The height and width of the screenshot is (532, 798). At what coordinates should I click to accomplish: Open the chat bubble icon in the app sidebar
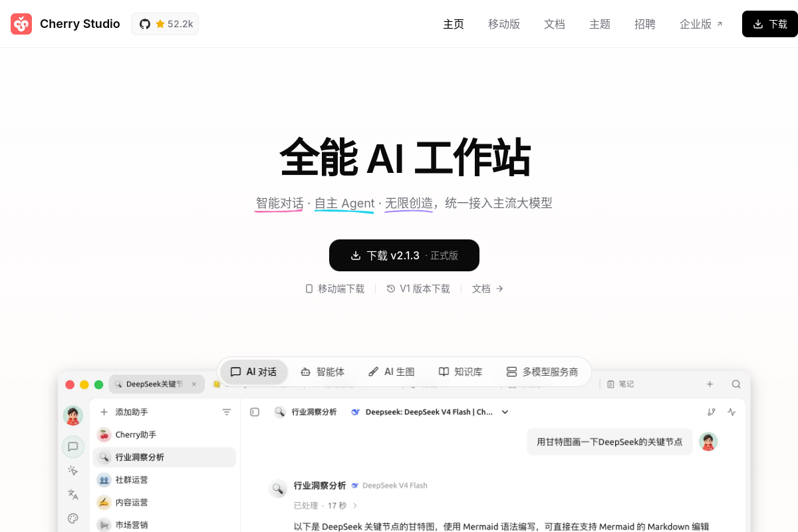[73, 447]
